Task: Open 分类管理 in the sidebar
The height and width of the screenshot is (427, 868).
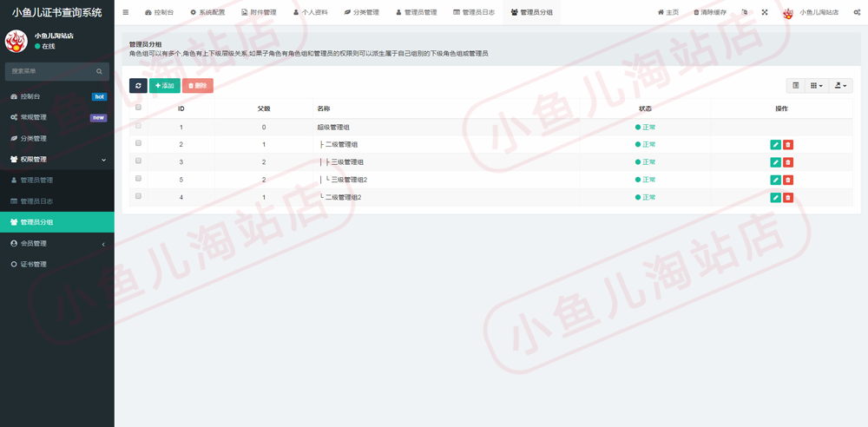Action: tap(57, 139)
